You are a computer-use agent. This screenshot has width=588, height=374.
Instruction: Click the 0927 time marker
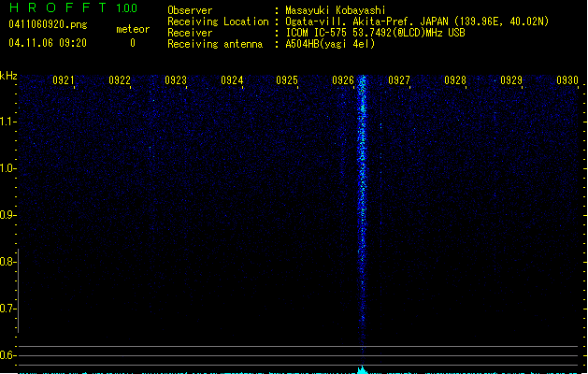399,80
